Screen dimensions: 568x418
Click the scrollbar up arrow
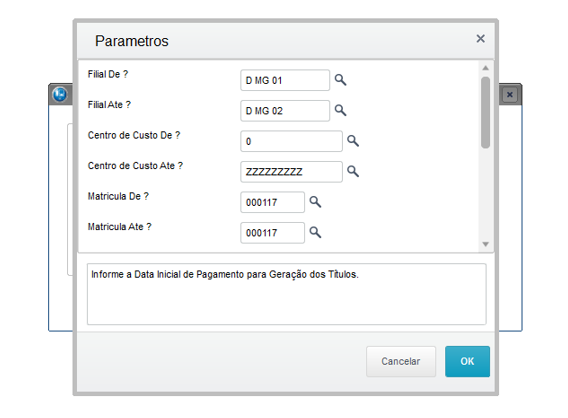pyautogui.click(x=485, y=68)
